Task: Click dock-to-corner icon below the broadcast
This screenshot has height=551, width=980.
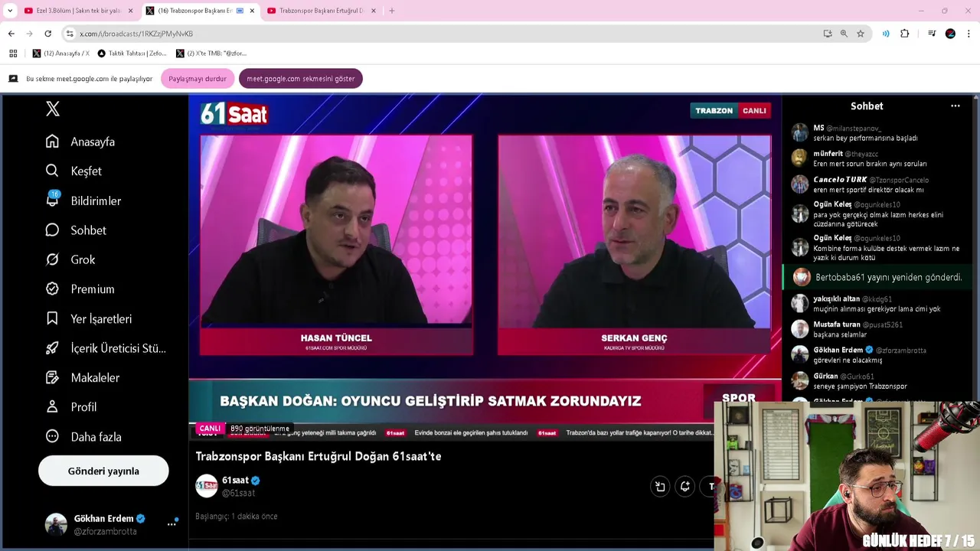Action: [660, 486]
